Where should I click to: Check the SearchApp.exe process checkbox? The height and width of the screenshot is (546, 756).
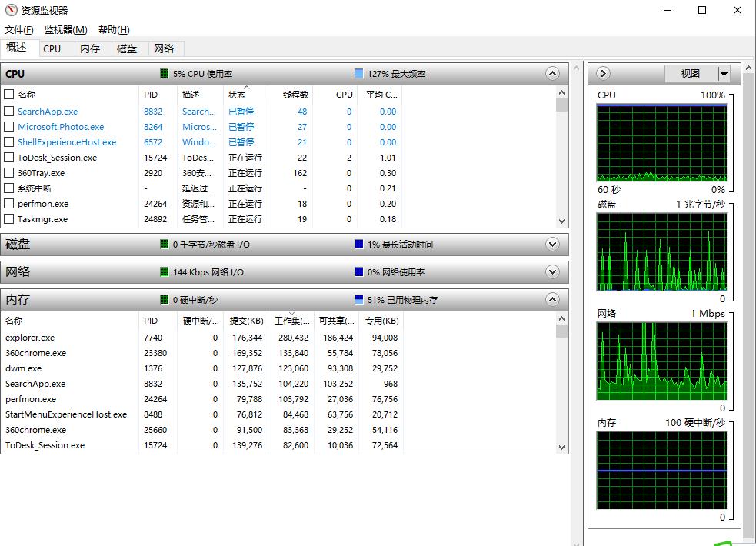coord(8,112)
